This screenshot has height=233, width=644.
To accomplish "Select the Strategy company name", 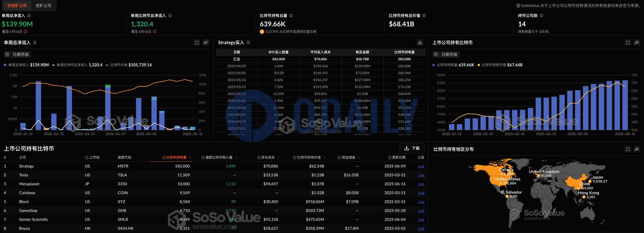I will (x=26, y=166).
